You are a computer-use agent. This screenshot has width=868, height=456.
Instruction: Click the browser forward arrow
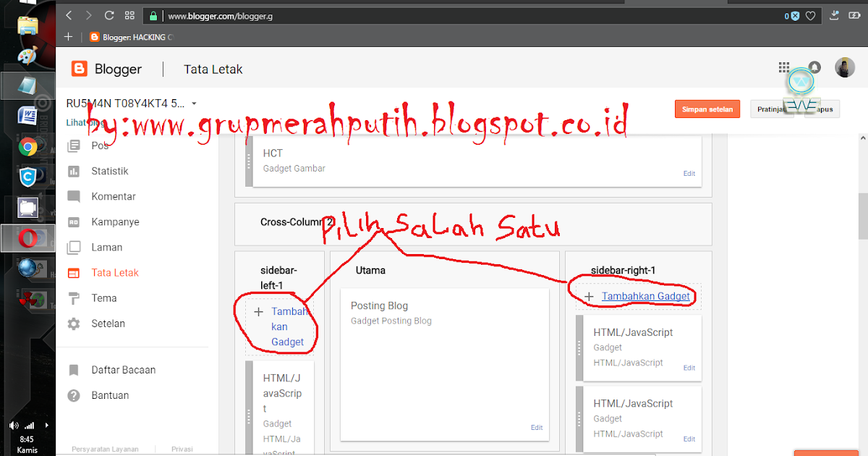click(88, 15)
